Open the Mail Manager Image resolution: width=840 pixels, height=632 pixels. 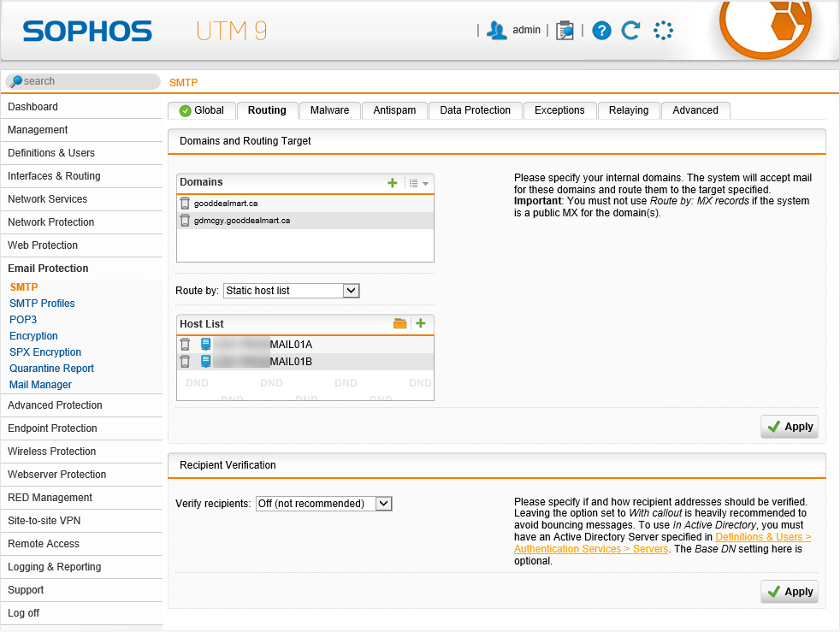click(x=40, y=385)
